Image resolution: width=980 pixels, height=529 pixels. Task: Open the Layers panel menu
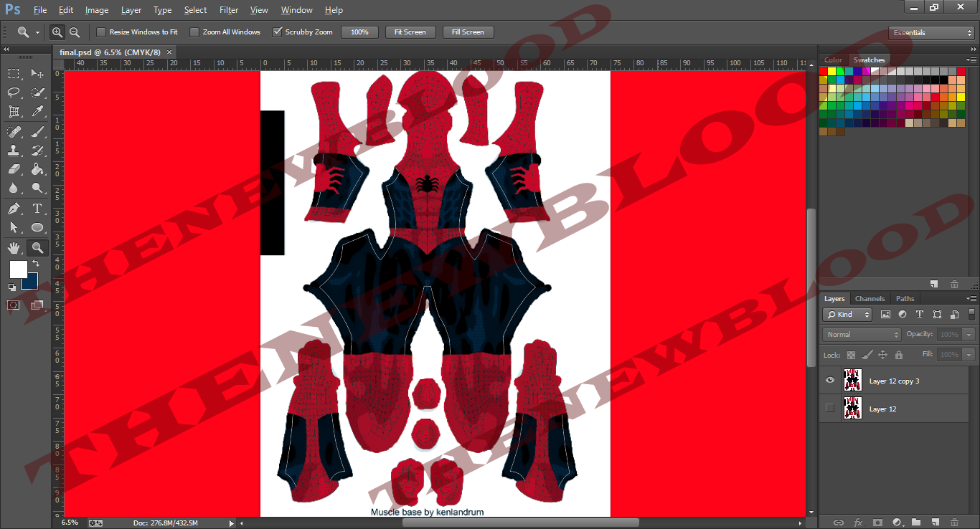pyautogui.click(x=971, y=298)
